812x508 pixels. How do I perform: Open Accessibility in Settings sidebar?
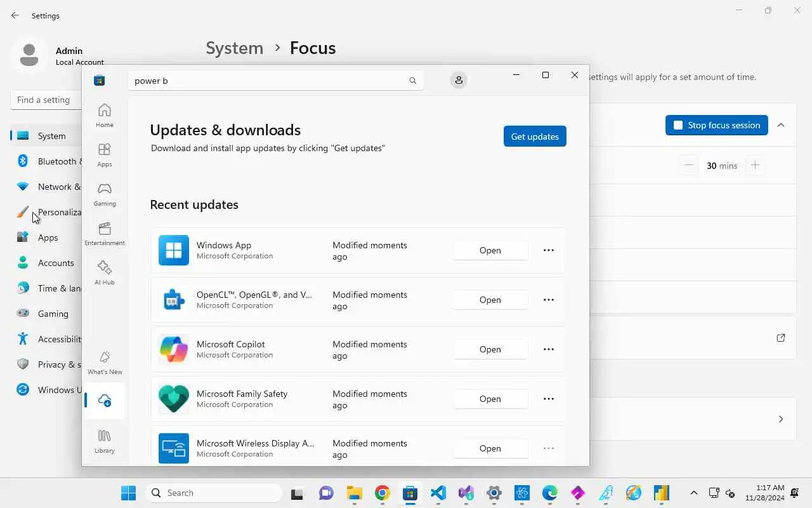(47, 339)
